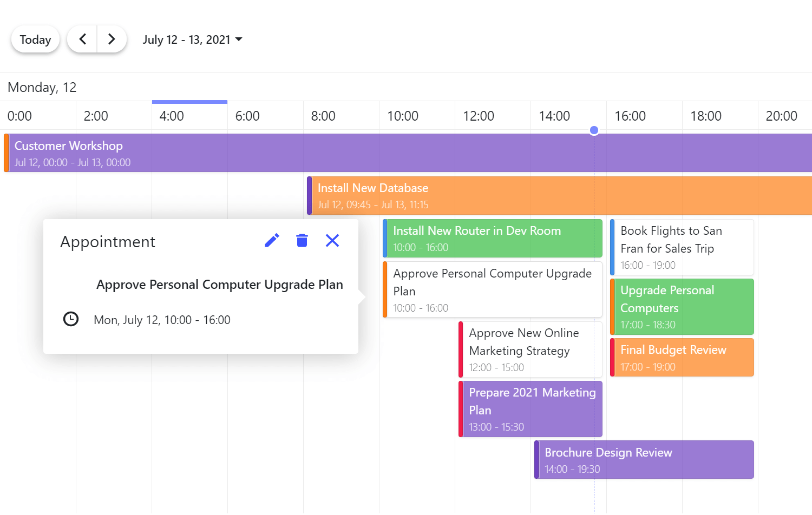Select Install New Router in Dev Room
The height and width of the screenshot is (515, 812).
click(x=492, y=238)
